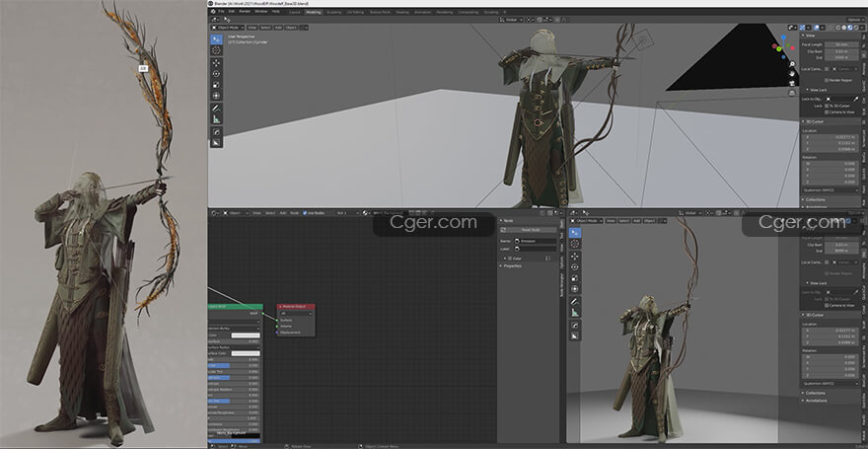Image resolution: width=868 pixels, height=449 pixels.
Task: Collapse the 3D Cursor section in top panel
Action: [x=814, y=121]
